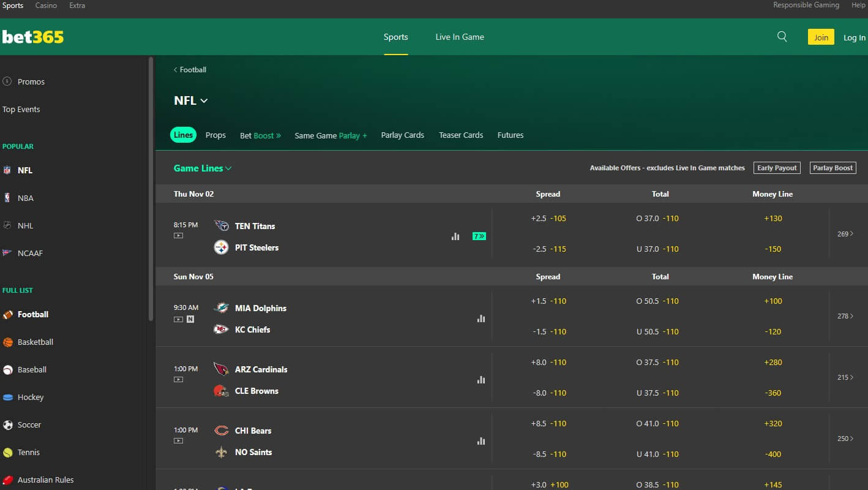Select the Sports header tab
This screenshot has width=868, height=490.
[x=395, y=37]
